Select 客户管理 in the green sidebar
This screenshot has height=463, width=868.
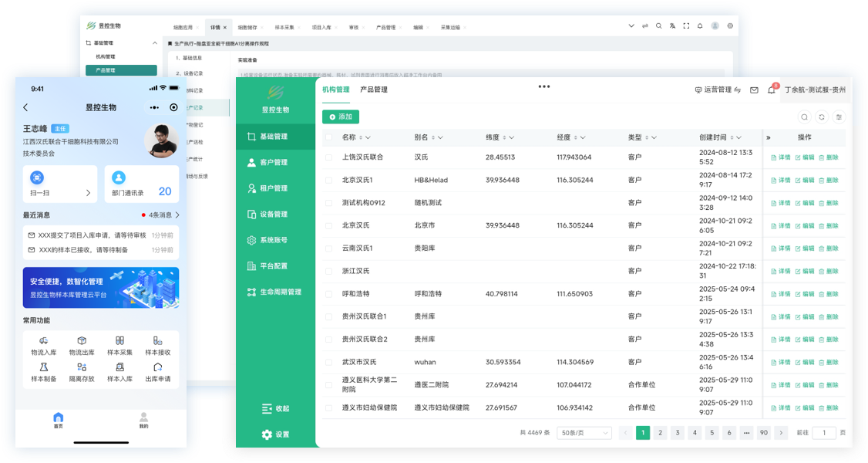tap(274, 163)
